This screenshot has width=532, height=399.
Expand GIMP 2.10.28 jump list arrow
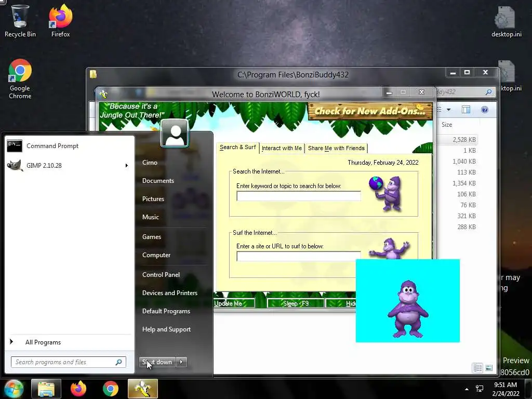(127, 166)
